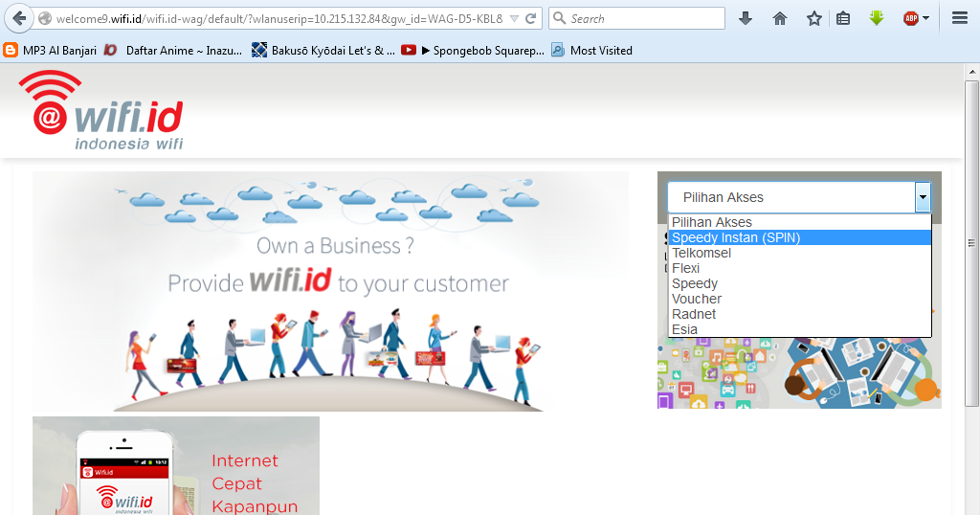This screenshot has width=980, height=515.
Task: Go to the browser home page icon
Action: pos(779,19)
